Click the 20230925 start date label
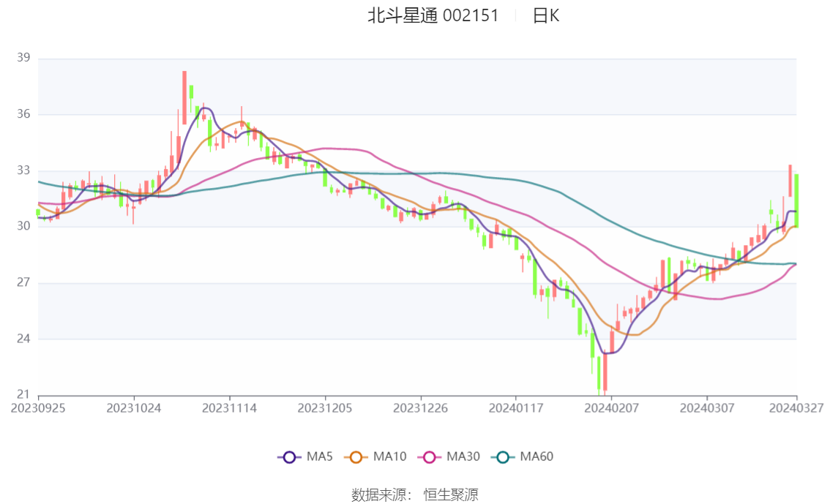Screen dimensions: 830x504 (x=38, y=407)
